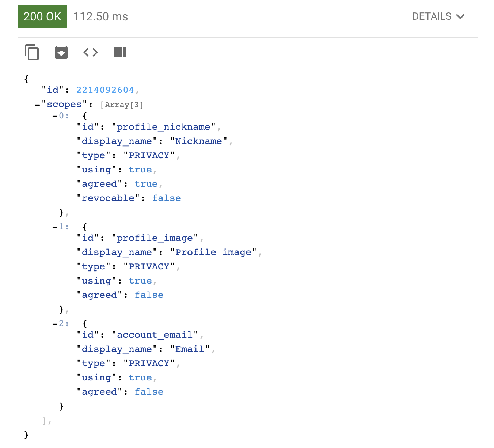Copy response to clipboard icon

point(32,52)
